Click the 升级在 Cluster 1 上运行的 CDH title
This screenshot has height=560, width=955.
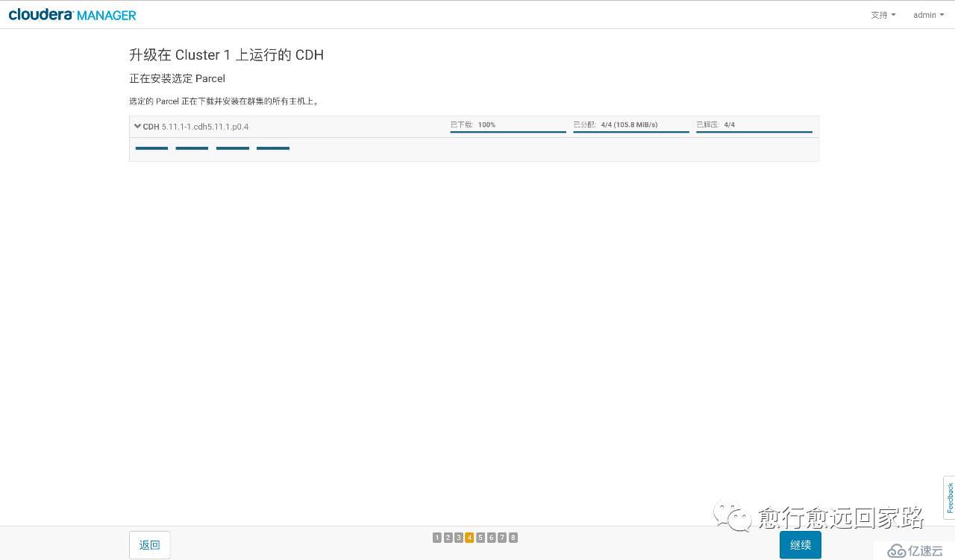click(x=227, y=55)
